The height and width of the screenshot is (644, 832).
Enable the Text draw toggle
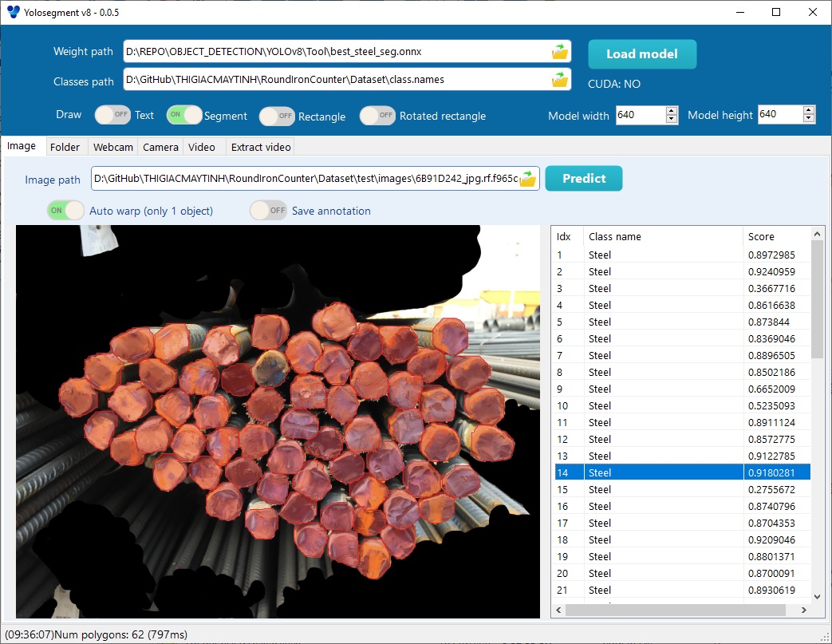(x=112, y=115)
